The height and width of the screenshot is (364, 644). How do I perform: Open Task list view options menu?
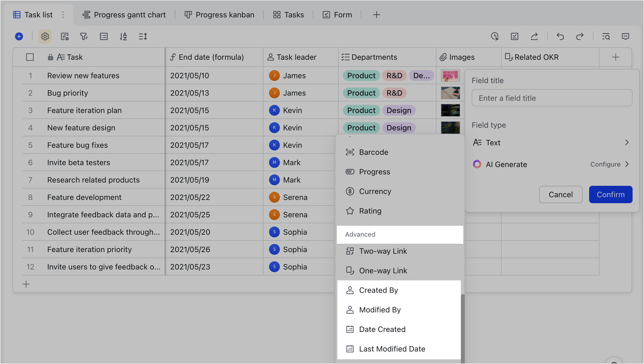click(63, 15)
